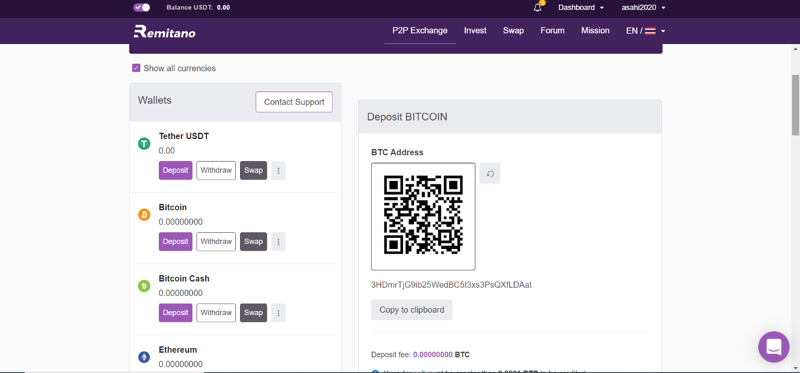Image resolution: width=800 pixels, height=373 pixels.
Task: Open the Mission page
Action: pos(595,31)
